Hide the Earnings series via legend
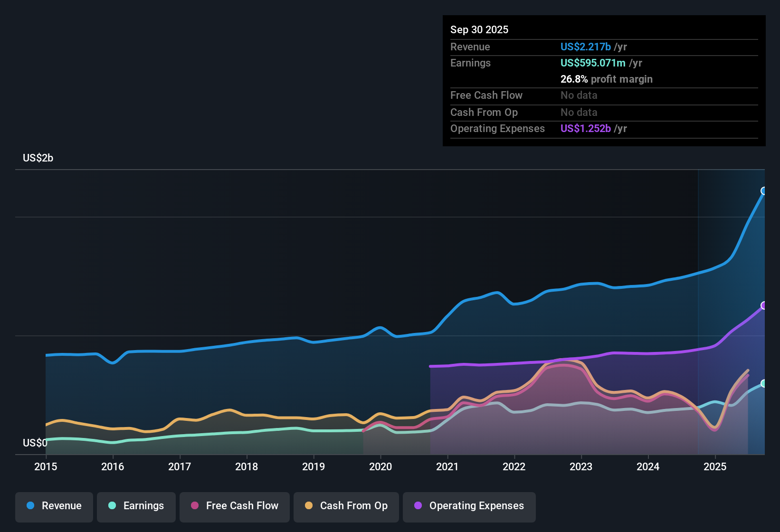 136,506
